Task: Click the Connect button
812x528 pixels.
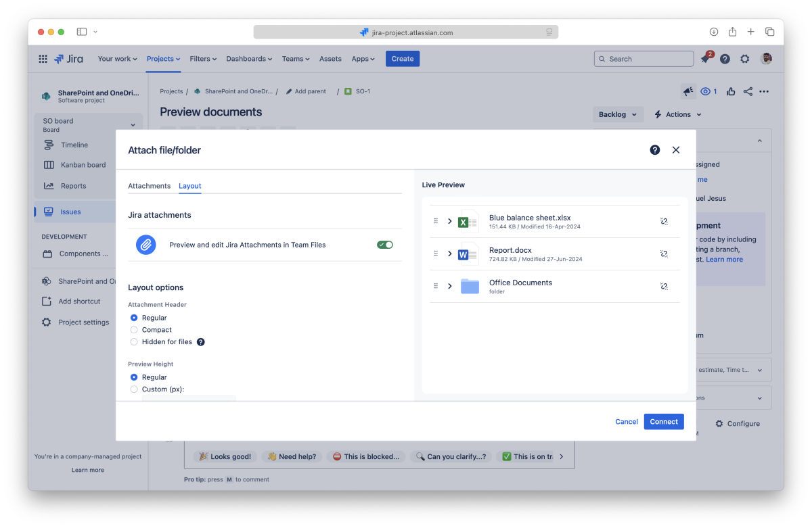Action: (x=663, y=422)
